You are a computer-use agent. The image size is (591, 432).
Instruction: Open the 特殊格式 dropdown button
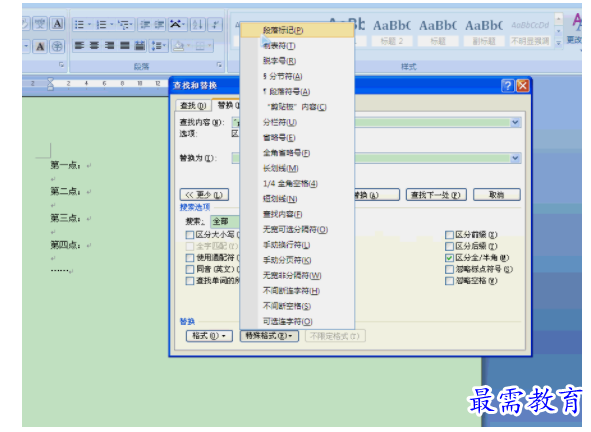269,336
